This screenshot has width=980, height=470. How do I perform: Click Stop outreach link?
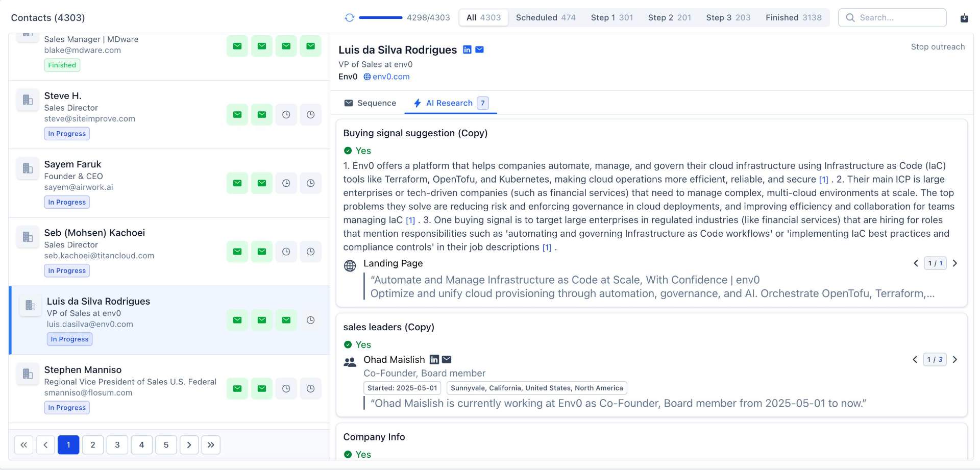coord(938,47)
